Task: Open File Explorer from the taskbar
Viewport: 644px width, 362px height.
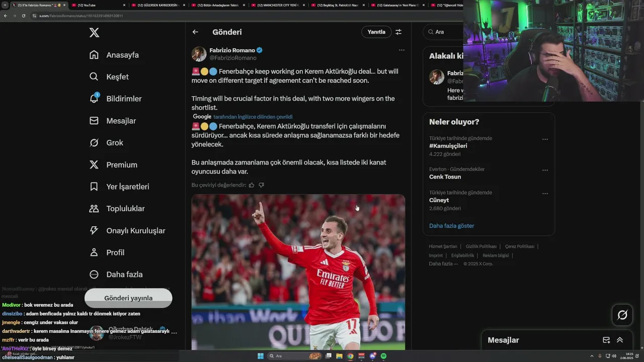Action: [x=340, y=356]
